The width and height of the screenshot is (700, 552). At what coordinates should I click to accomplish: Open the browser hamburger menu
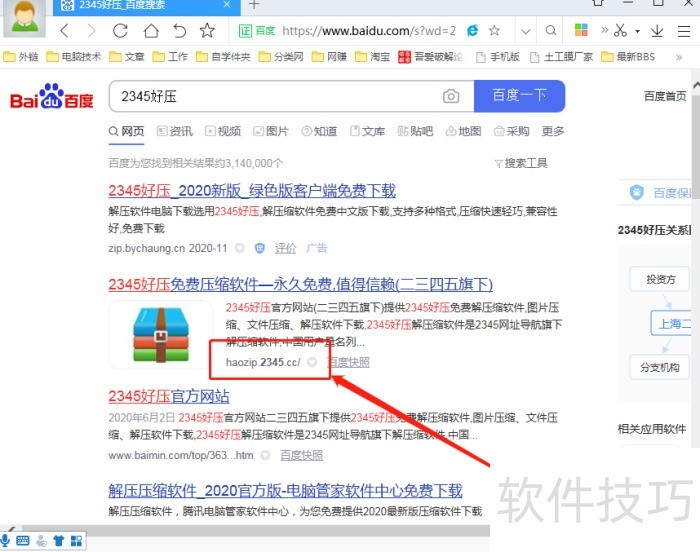coord(684,31)
